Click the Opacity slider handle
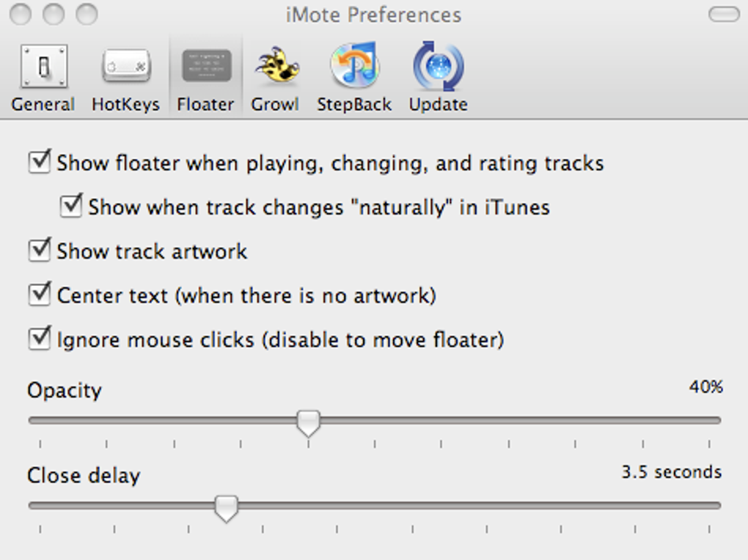This screenshot has width=748, height=560. [308, 421]
